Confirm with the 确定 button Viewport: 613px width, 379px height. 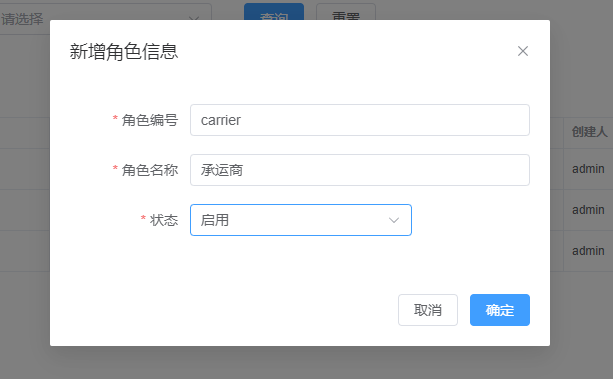500,310
